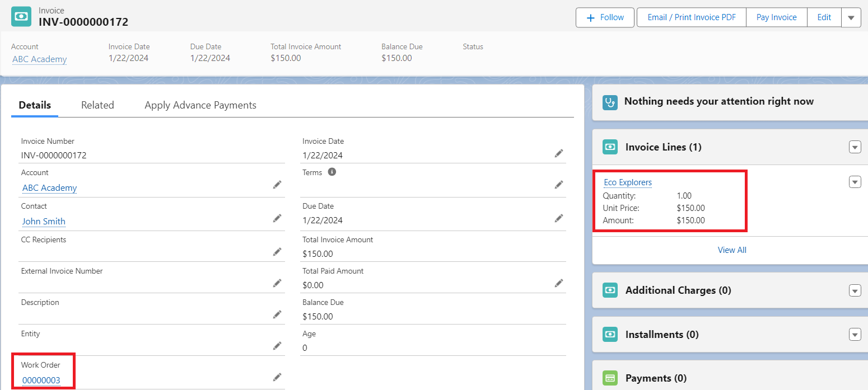Expand the Invoice Lines actions dropdown
Screen dimensions: 868x390
pos(855,147)
